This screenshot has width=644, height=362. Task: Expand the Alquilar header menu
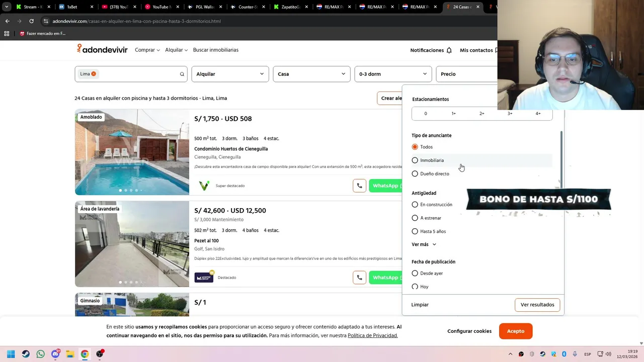[x=177, y=50]
